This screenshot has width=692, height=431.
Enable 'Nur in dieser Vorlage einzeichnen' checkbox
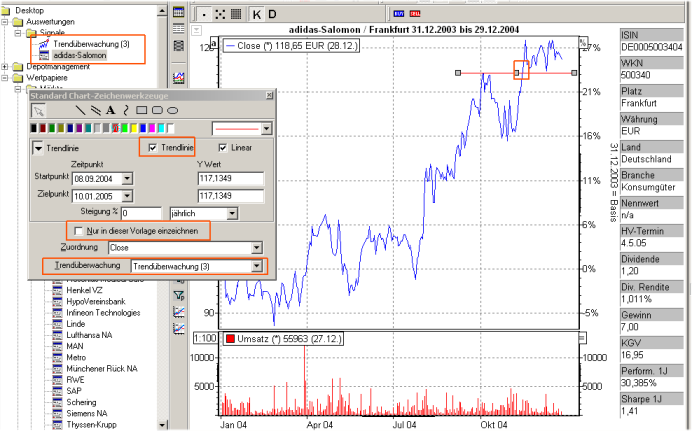tap(79, 231)
